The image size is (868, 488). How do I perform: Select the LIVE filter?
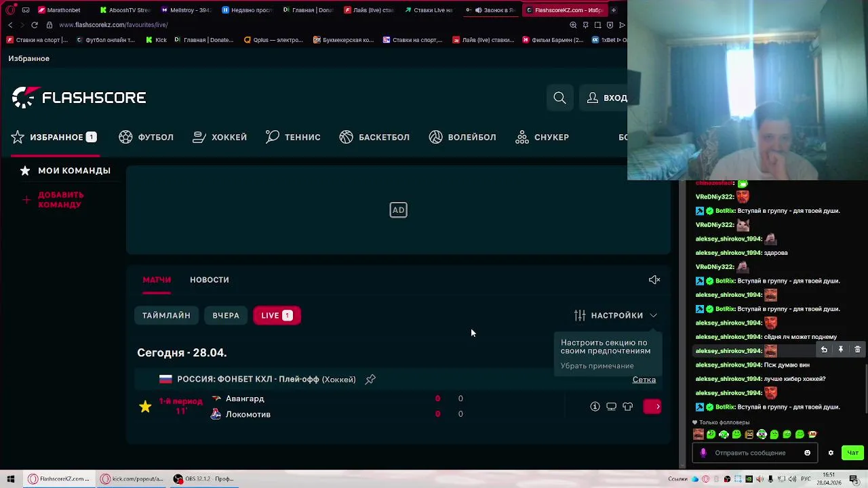[277, 315]
